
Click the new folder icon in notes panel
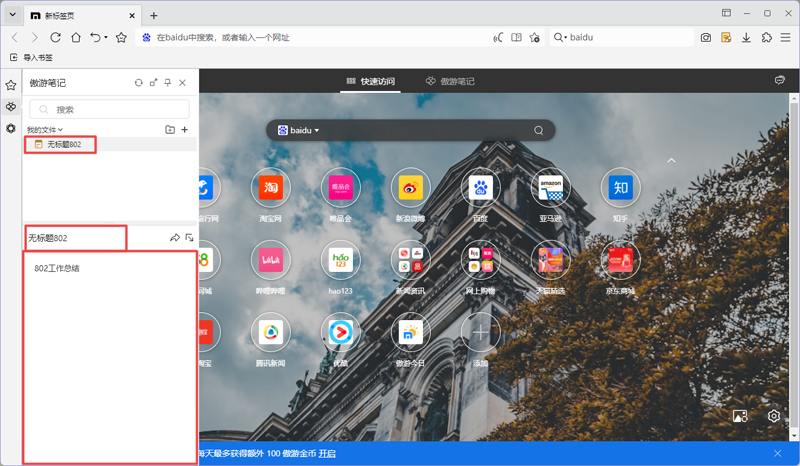coord(170,130)
